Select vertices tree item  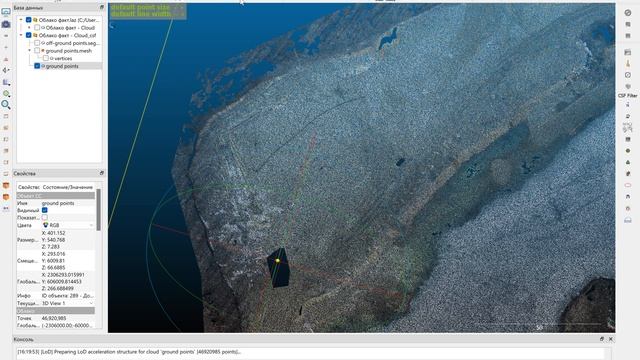click(x=63, y=58)
